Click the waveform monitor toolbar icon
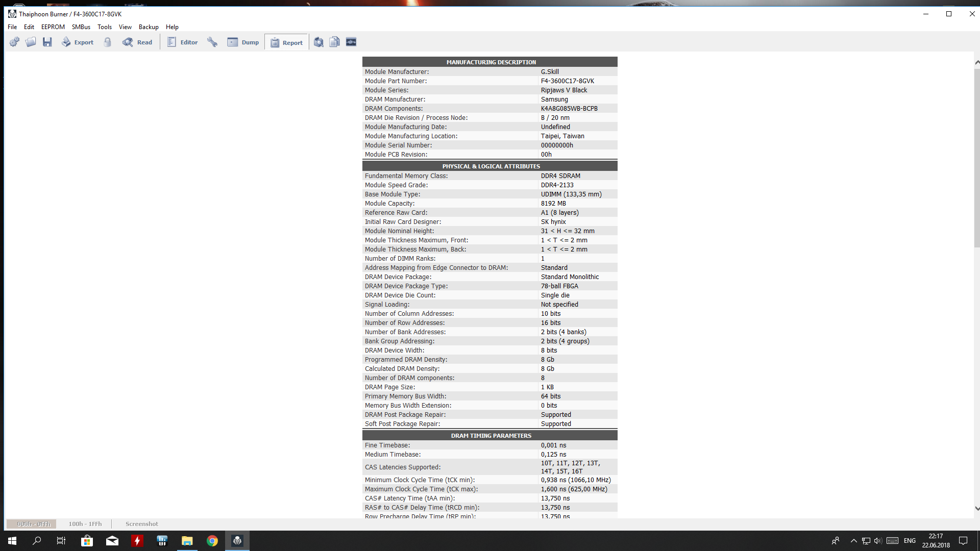 pos(351,42)
